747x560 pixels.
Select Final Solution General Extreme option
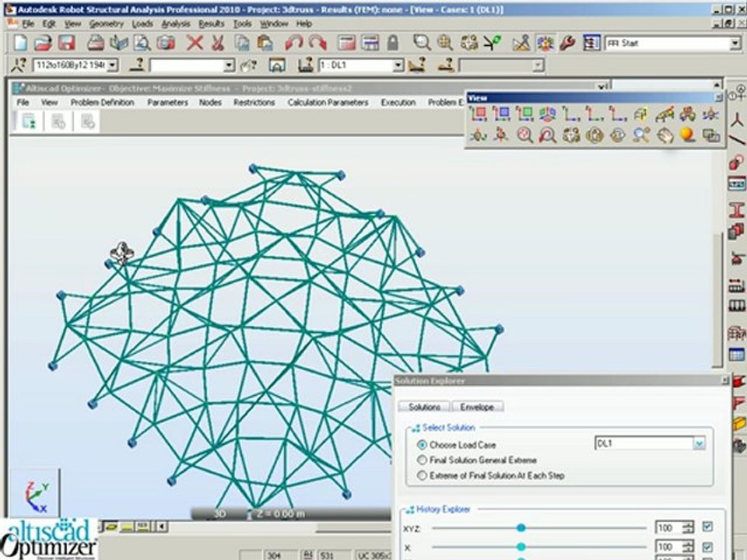click(422, 460)
